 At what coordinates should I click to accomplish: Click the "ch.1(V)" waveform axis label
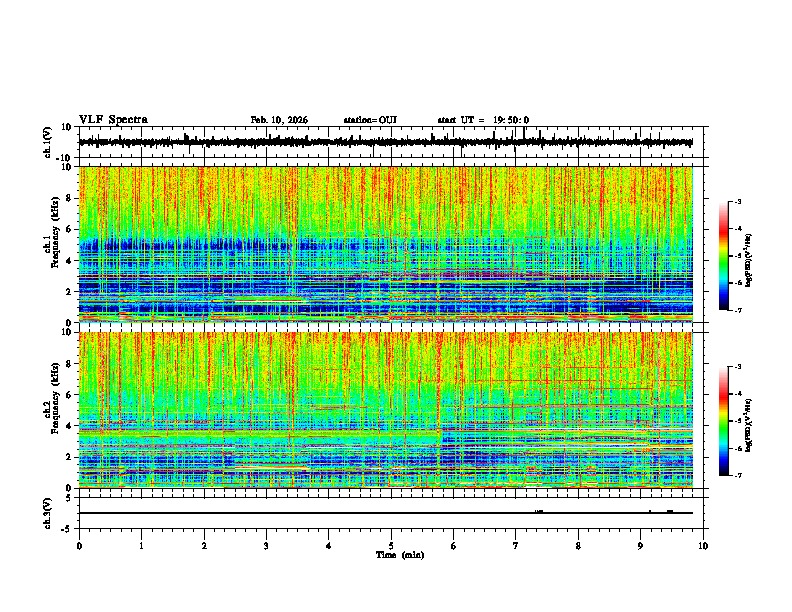[x=48, y=142]
